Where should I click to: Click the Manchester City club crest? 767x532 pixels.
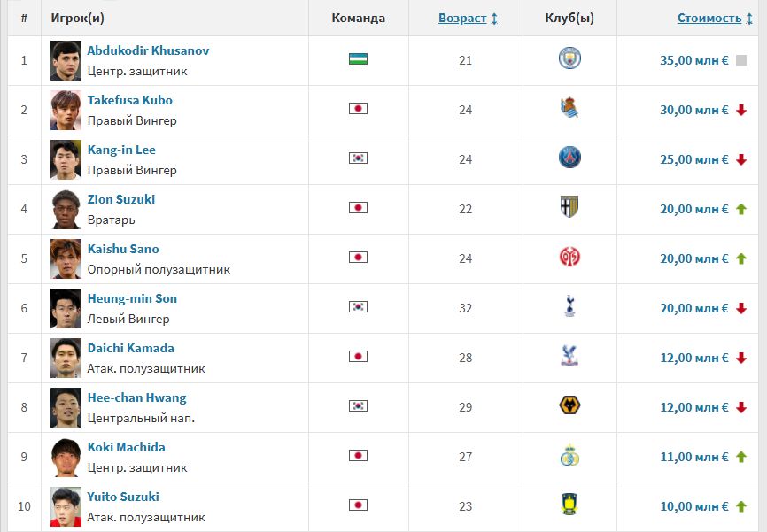point(569,58)
